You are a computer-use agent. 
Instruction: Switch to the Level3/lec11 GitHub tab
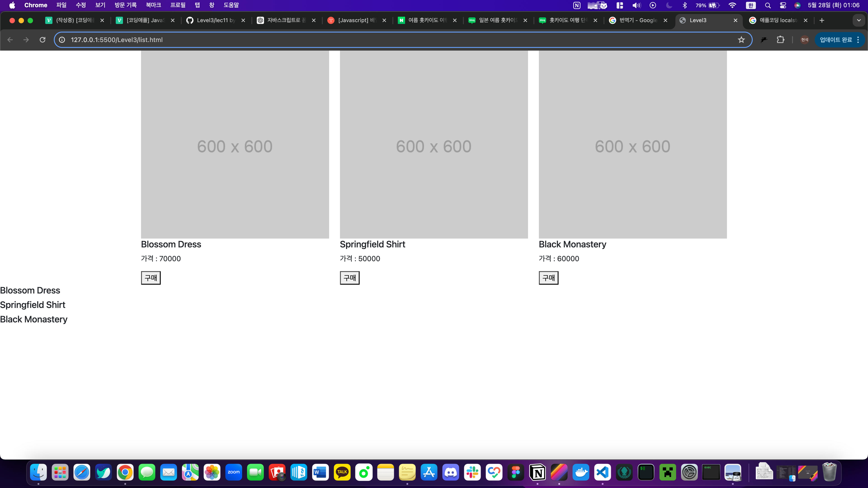(x=216, y=20)
